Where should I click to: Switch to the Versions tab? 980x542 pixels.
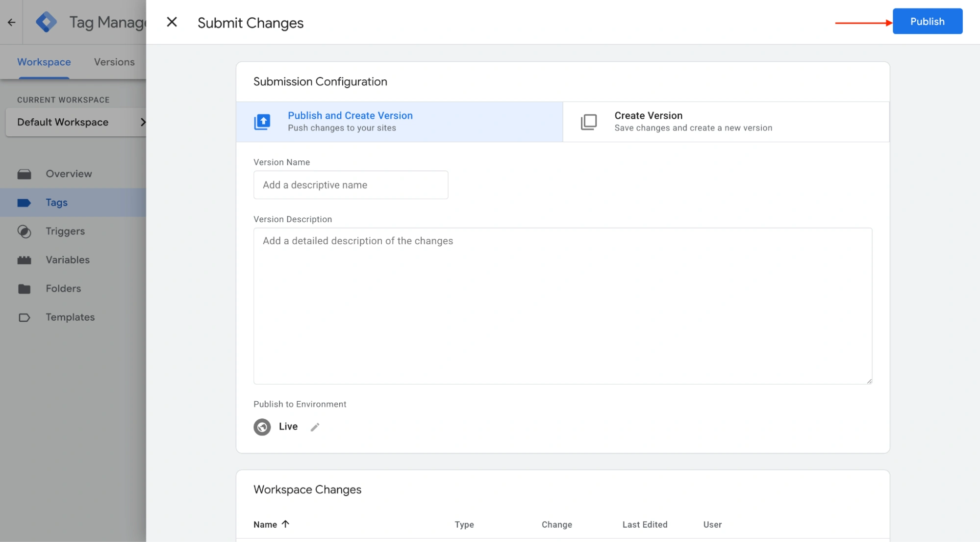[x=114, y=62]
